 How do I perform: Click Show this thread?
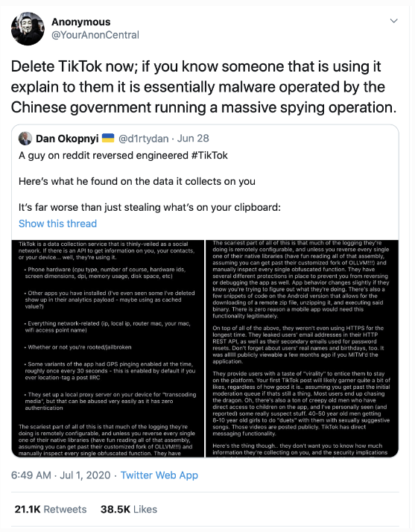[57, 224]
